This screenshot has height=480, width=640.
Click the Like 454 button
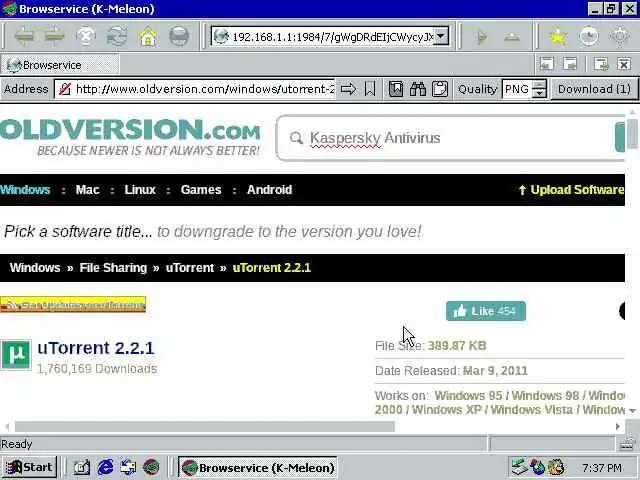[x=486, y=311]
